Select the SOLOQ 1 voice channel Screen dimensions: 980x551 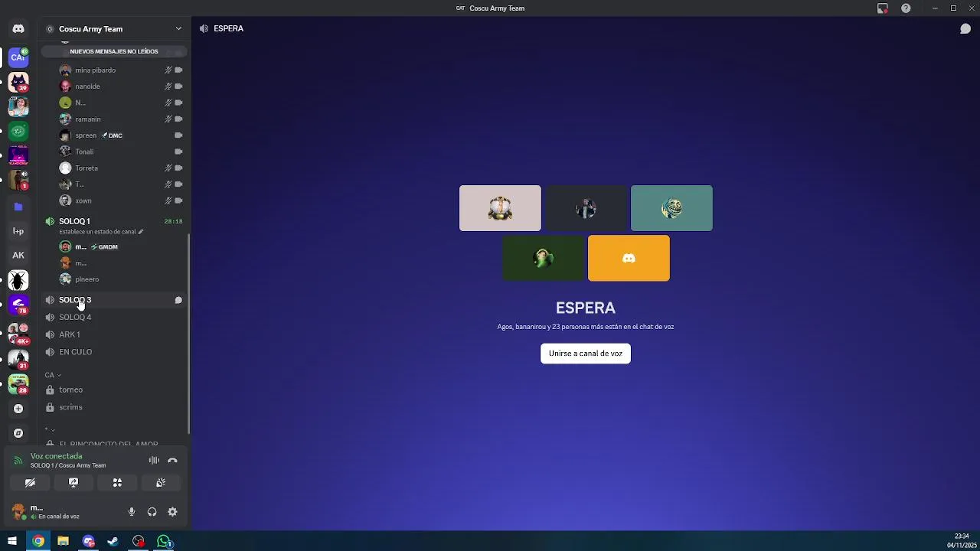113,221
